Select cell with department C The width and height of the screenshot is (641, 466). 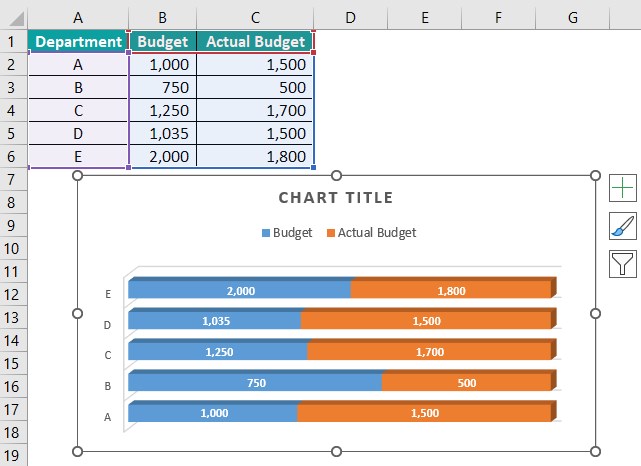78,110
